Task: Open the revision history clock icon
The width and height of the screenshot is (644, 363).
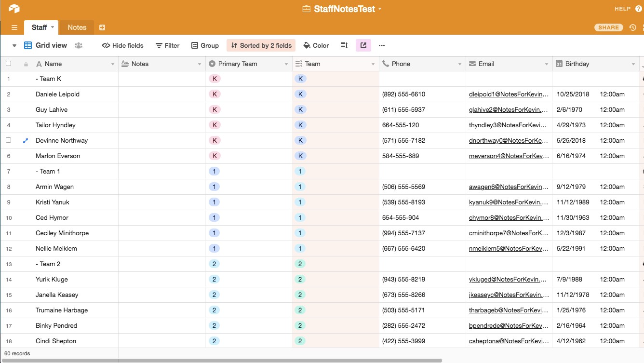Action: coord(632,27)
